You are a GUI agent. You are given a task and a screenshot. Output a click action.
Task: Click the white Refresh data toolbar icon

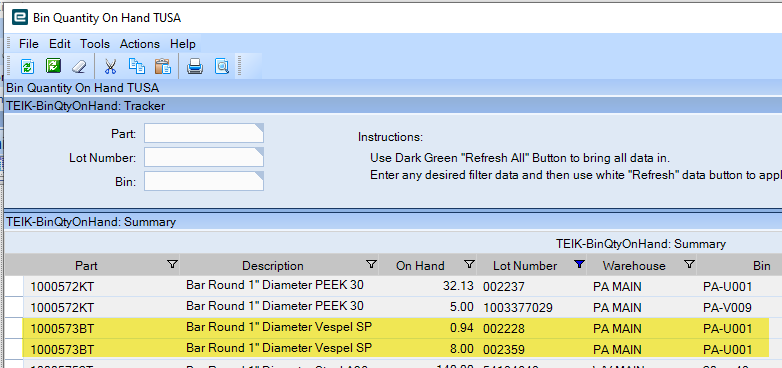27,66
